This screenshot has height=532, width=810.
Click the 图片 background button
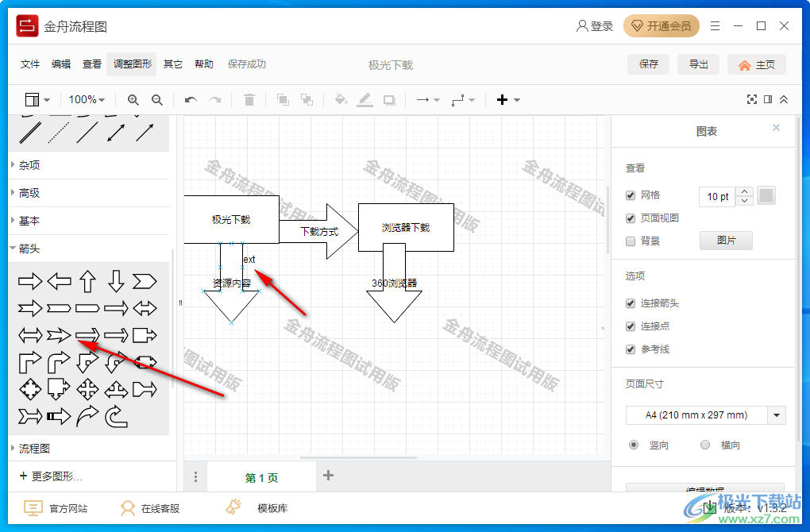727,241
